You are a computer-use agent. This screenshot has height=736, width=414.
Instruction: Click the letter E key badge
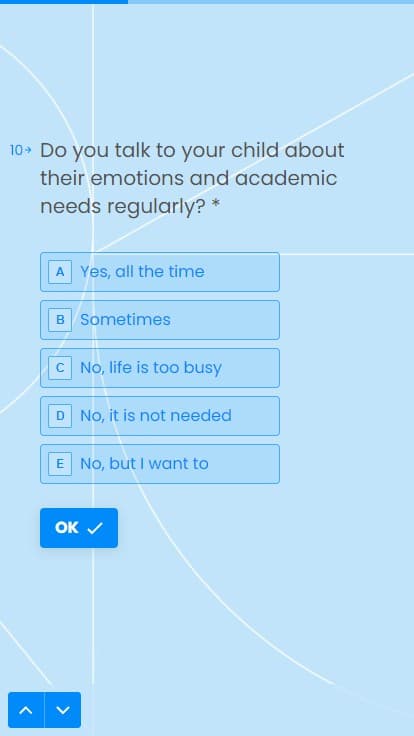60,464
